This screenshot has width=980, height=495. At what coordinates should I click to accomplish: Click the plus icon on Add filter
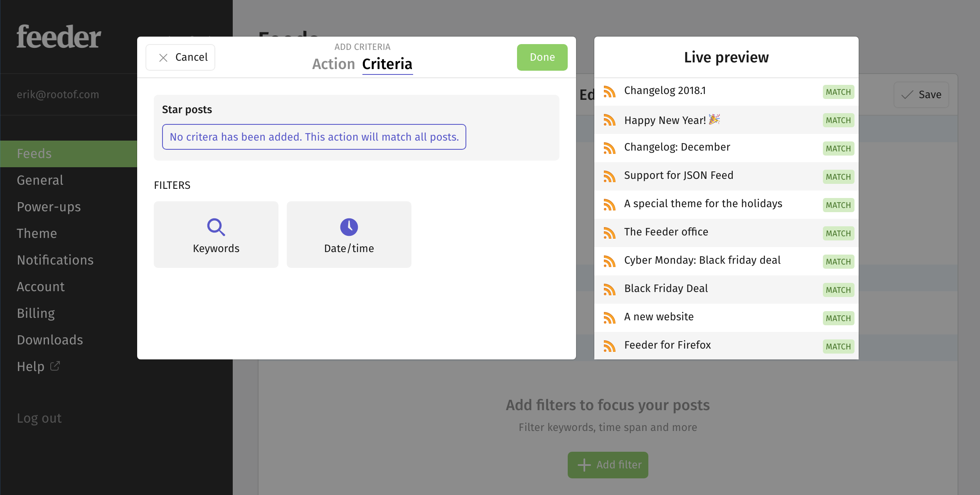[x=584, y=465]
